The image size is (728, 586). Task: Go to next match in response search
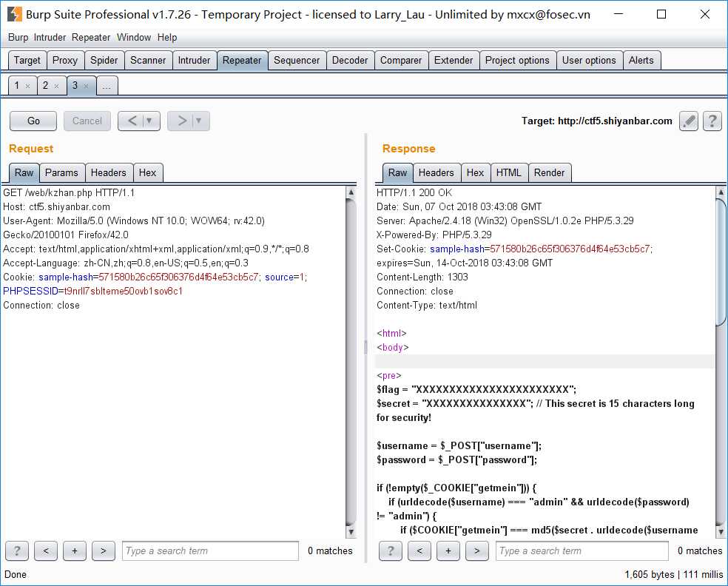[x=476, y=550]
